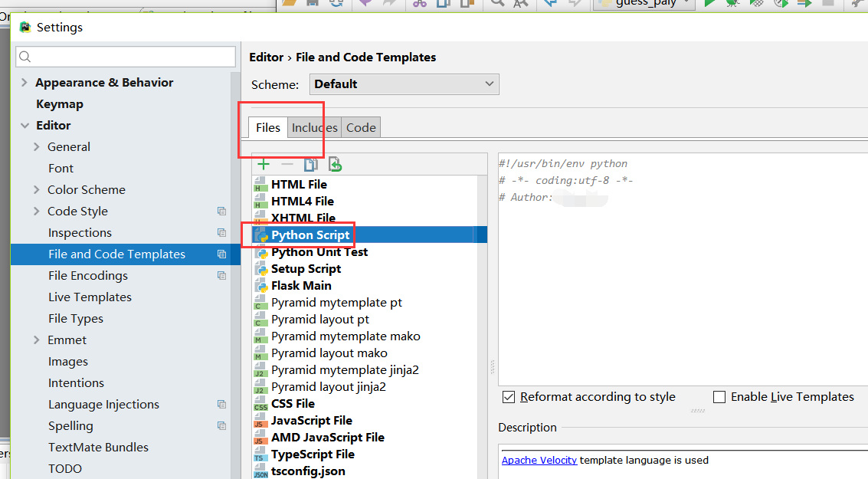
Task: Expand the Color Scheme subsection arrow
Action: (x=37, y=190)
